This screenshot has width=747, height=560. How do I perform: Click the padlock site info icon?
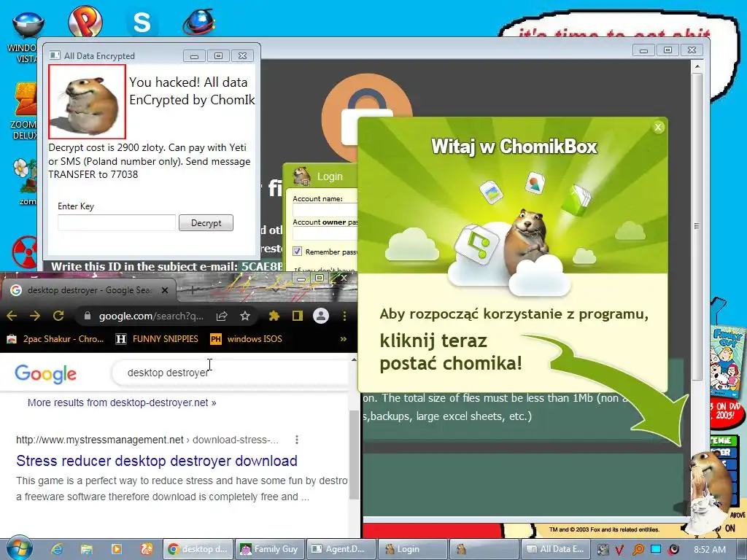click(x=88, y=316)
